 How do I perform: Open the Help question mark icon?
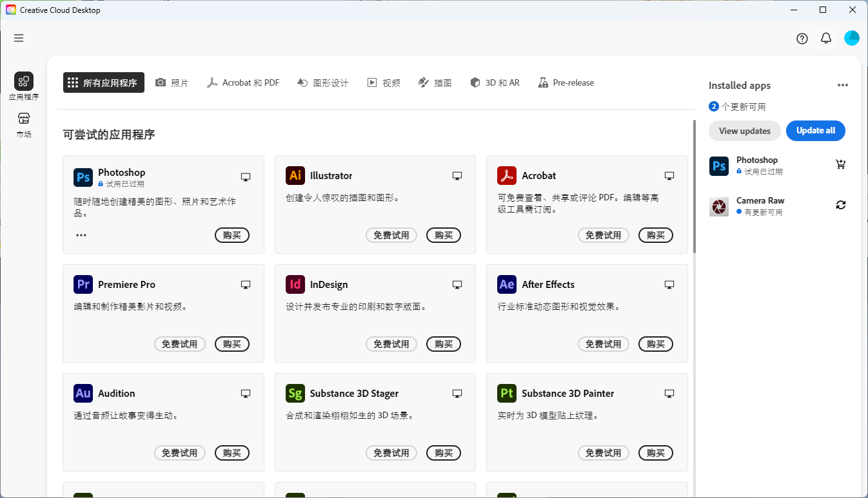802,39
